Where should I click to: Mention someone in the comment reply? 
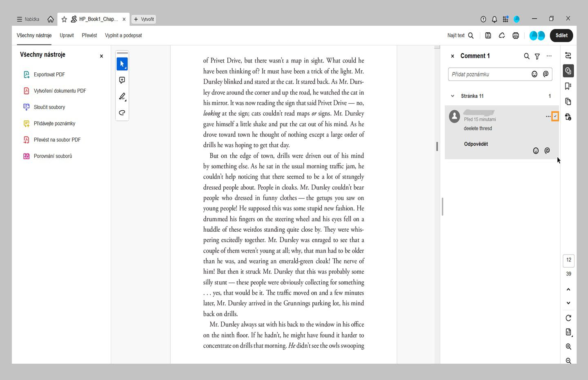point(547,151)
